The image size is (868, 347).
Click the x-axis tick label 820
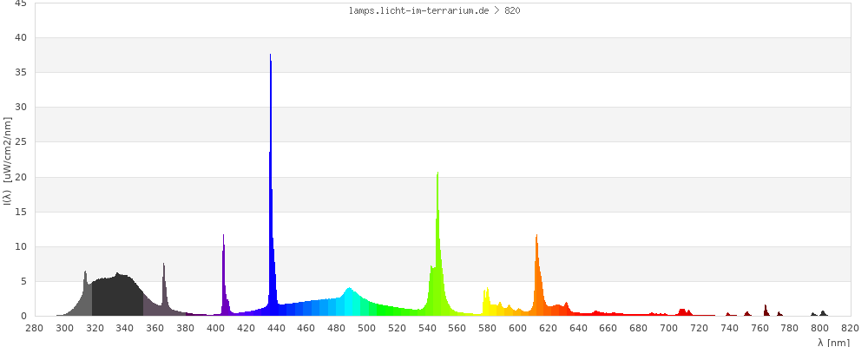[851, 328]
